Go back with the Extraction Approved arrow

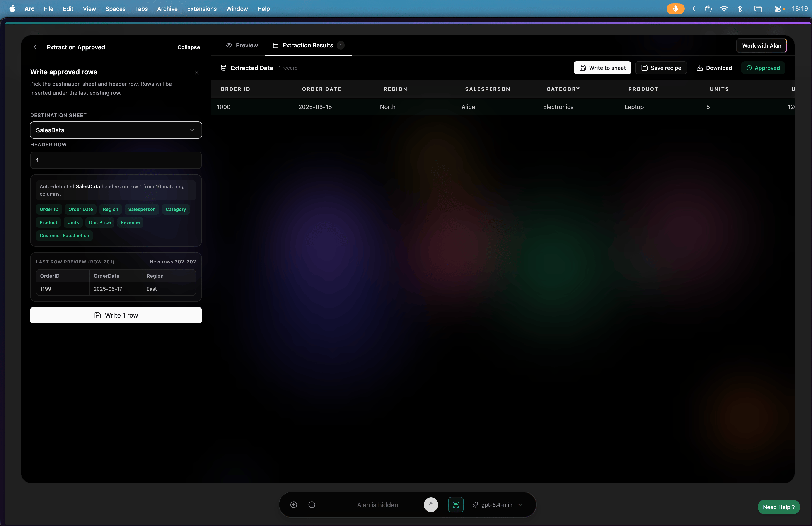click(34, 47)
